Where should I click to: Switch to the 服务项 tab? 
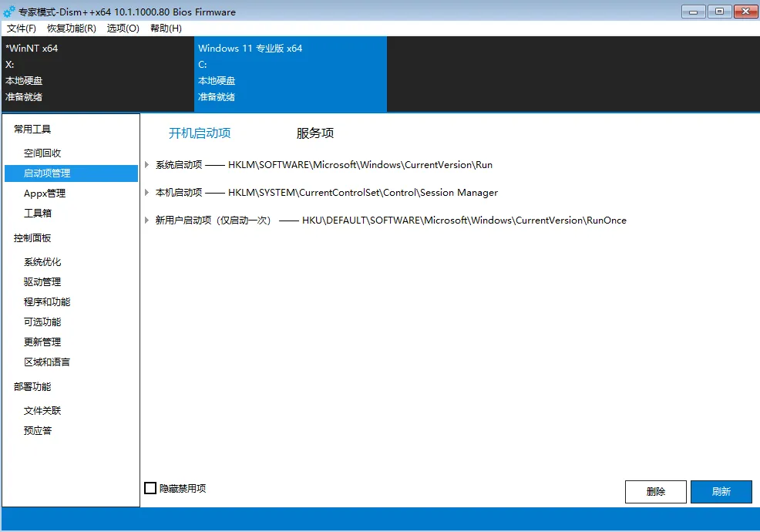pos(314,133)
